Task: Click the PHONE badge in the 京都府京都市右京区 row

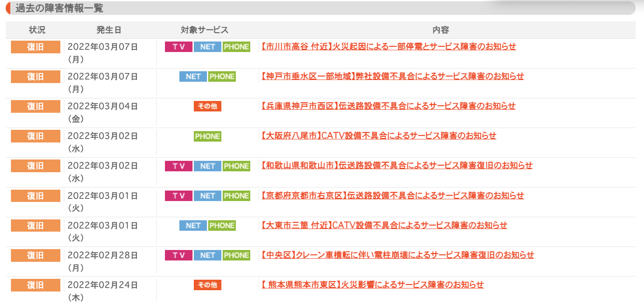Action: click(x=236, y=196)
